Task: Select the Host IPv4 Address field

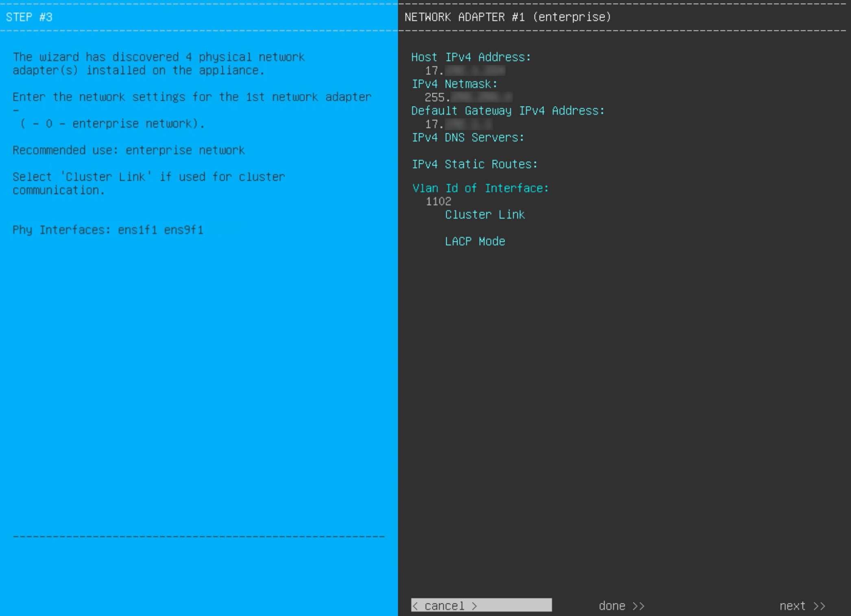Action: [x=471, y=57]
